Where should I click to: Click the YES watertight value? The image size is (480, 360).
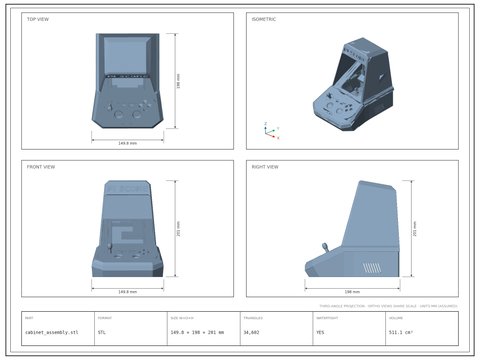[x=320, y=332]
